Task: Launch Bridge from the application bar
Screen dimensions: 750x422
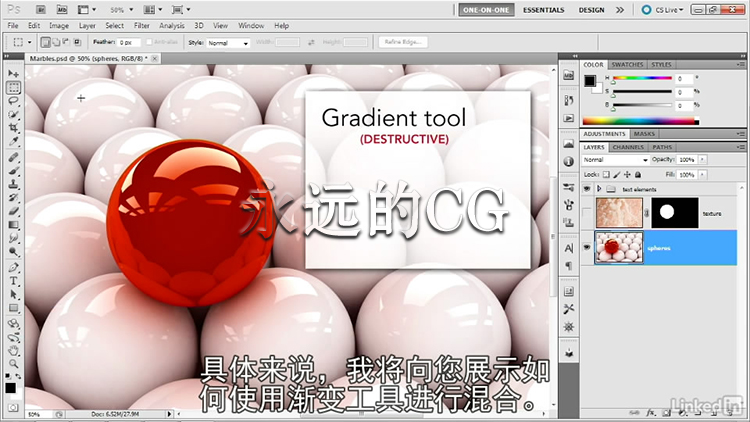Action: click(x=40, y=10)
